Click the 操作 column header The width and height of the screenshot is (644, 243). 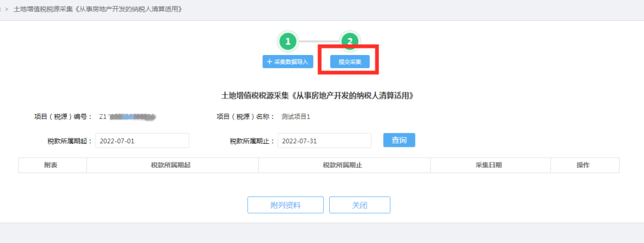[x=585, y=165]
